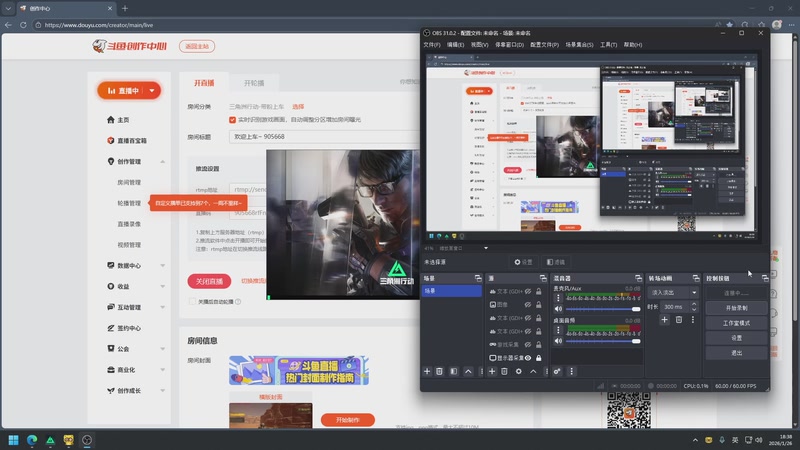Open advanced audio properties gears in Mixer
The height and width of the screenshot is (450, 800).
click(557, 371)
